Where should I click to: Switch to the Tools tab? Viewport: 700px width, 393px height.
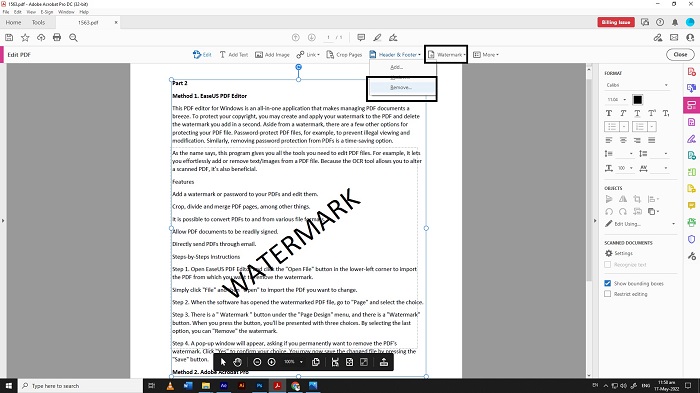point(38,22)
